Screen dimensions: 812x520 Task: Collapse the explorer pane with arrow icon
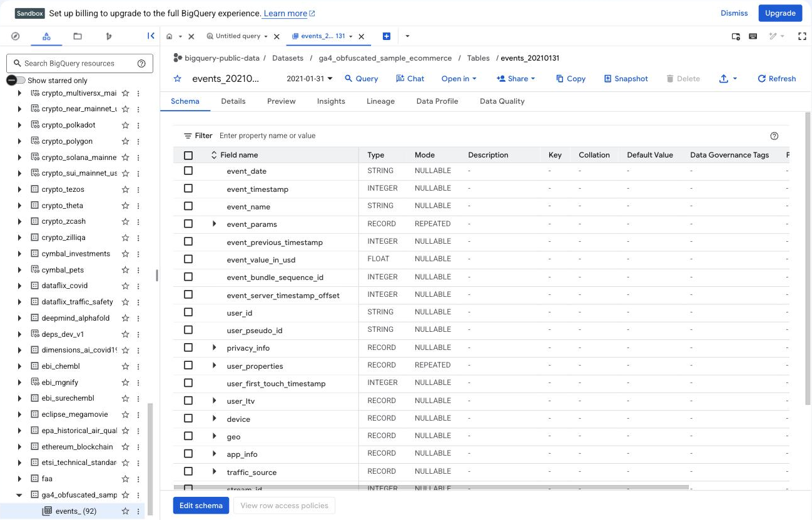point(151,36)
